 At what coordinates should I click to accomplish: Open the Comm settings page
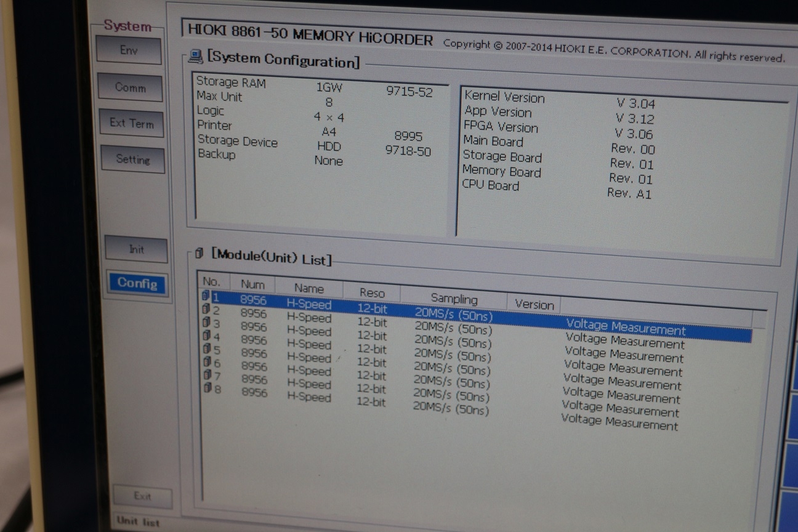tap(130, 87)
